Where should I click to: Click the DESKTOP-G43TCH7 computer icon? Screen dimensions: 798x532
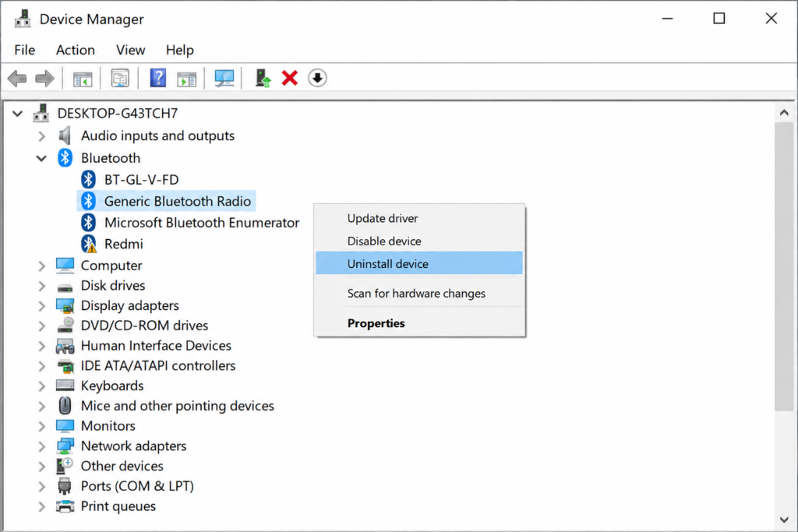click(x=41, y=113)
